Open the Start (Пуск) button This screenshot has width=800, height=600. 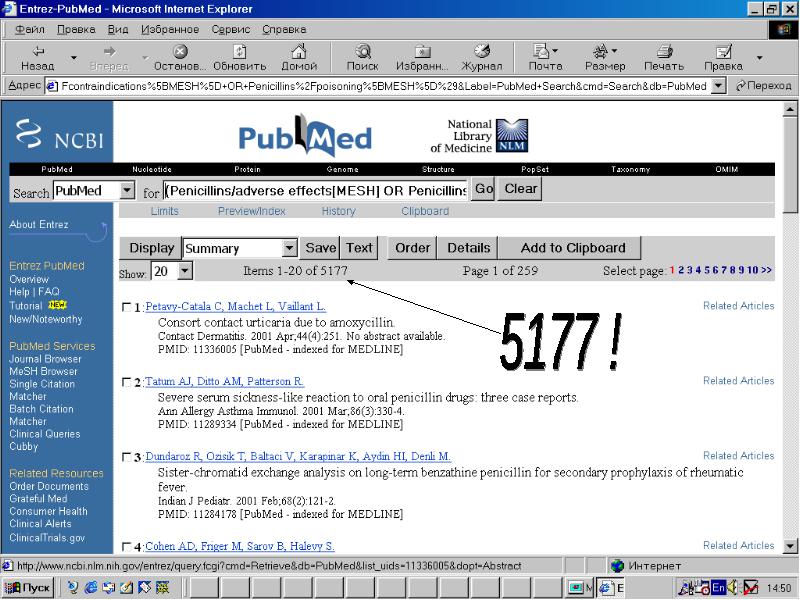28,588
